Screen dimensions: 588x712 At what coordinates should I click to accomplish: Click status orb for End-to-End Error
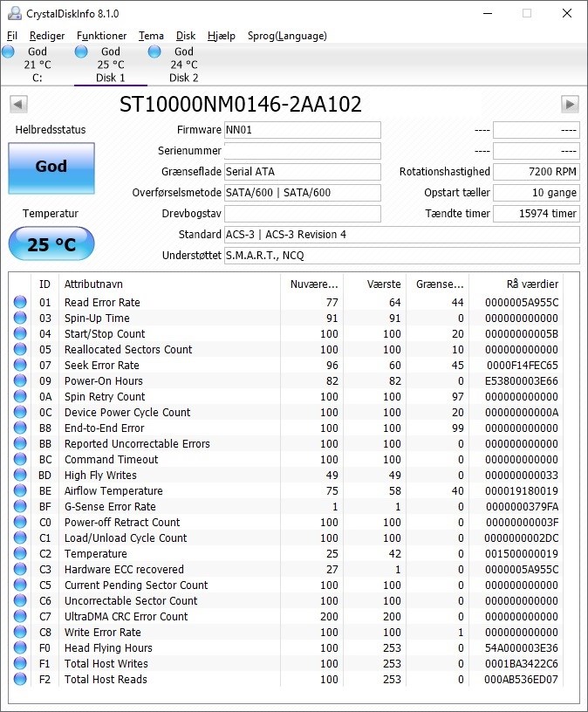tap(20, 428)
